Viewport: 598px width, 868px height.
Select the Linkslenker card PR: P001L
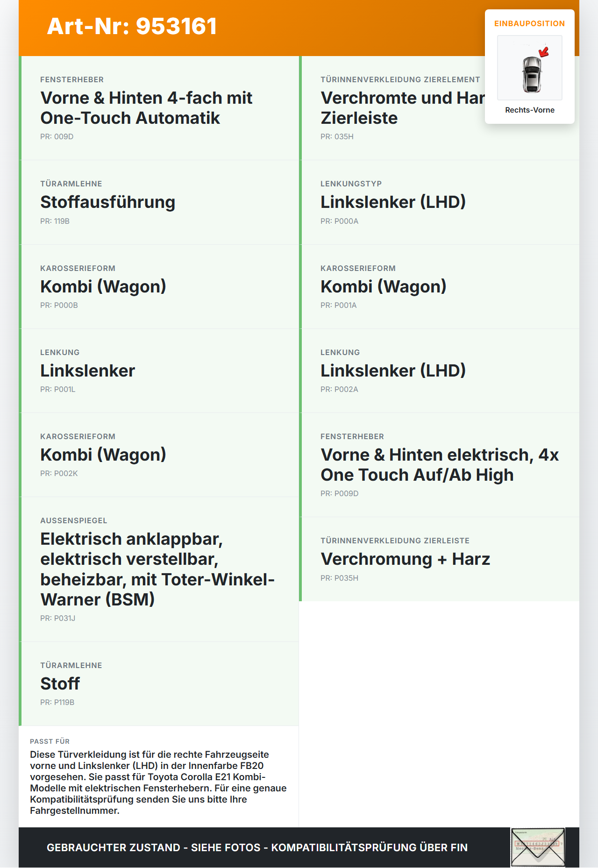coord(159,371)
